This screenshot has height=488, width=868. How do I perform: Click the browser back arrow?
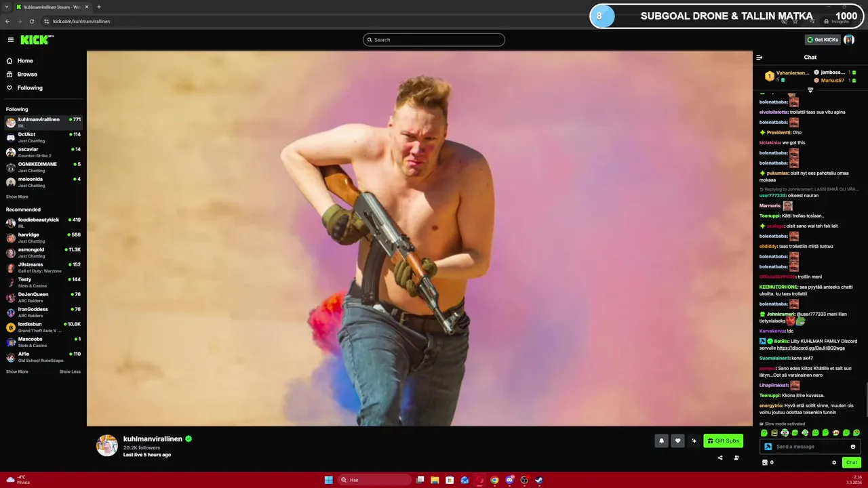coord(7,21)
